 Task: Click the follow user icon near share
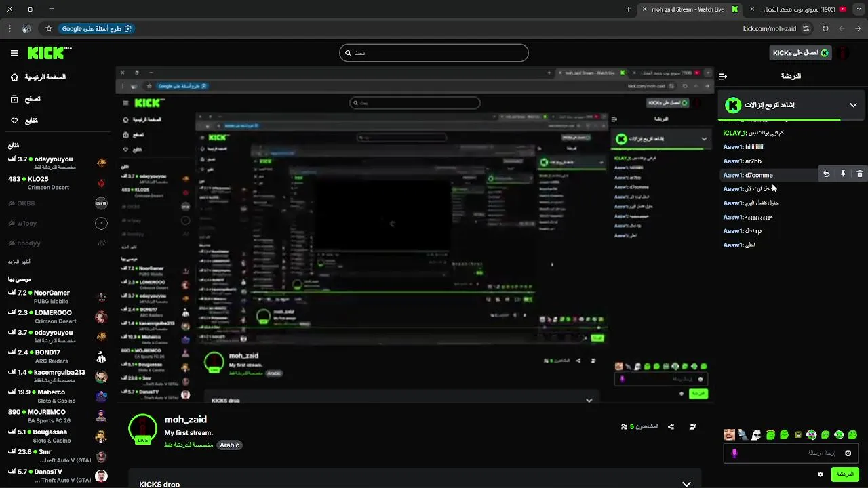pos(692,426)
